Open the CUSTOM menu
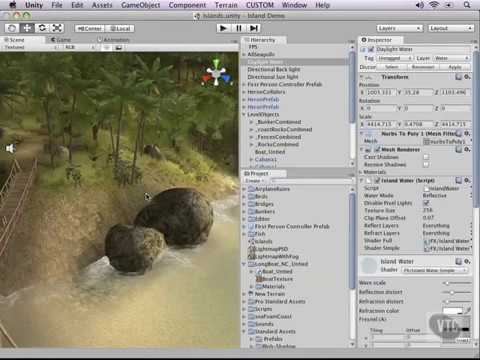 click(260, 5)
